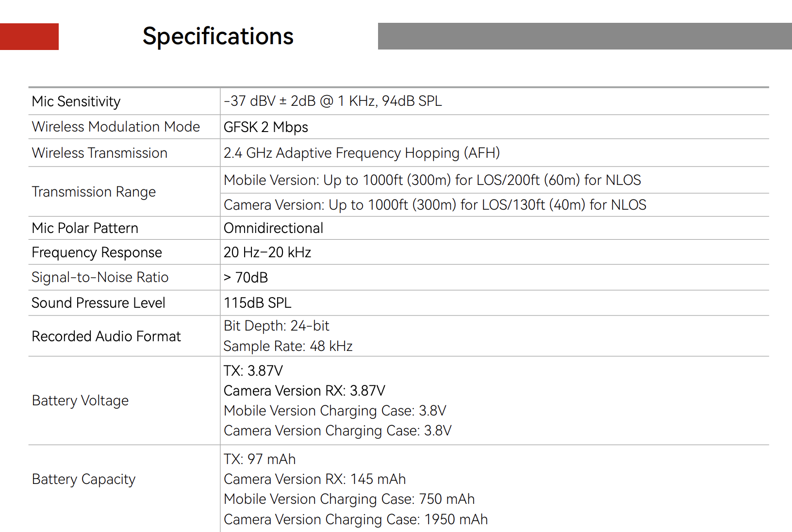
Task: Click the Transmission Range label
Action: coord(94,192)
